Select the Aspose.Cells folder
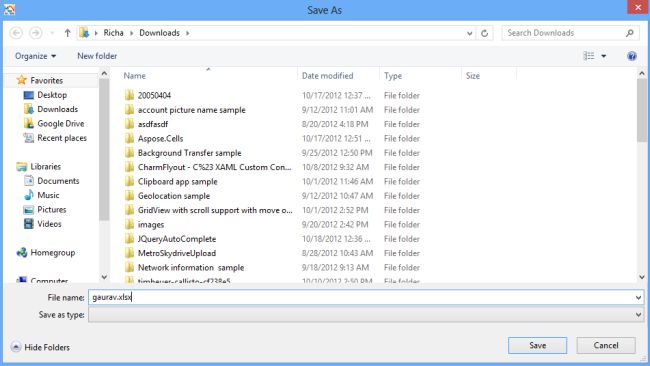Image resolution: width=650 pixels, height=366 pixels. (160, 138)
